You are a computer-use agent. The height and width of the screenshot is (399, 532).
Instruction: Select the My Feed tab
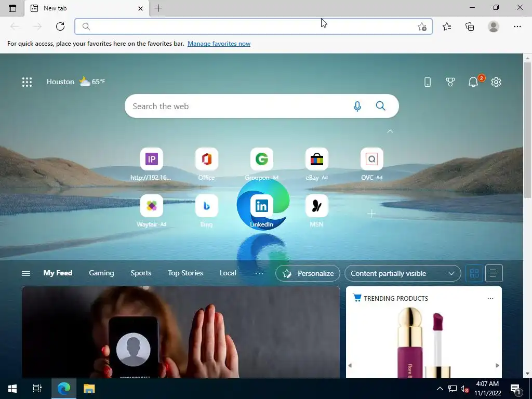[x=58, y=273]
